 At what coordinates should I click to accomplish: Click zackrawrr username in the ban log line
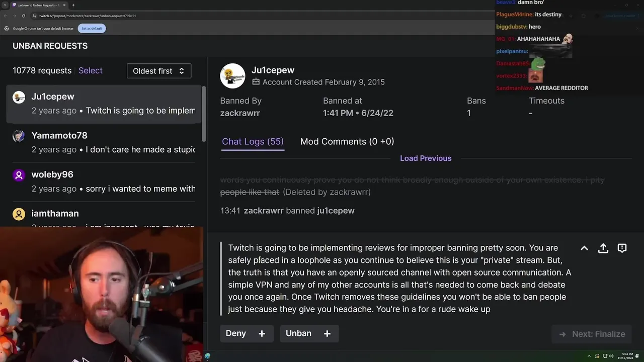tap(264, 211)
